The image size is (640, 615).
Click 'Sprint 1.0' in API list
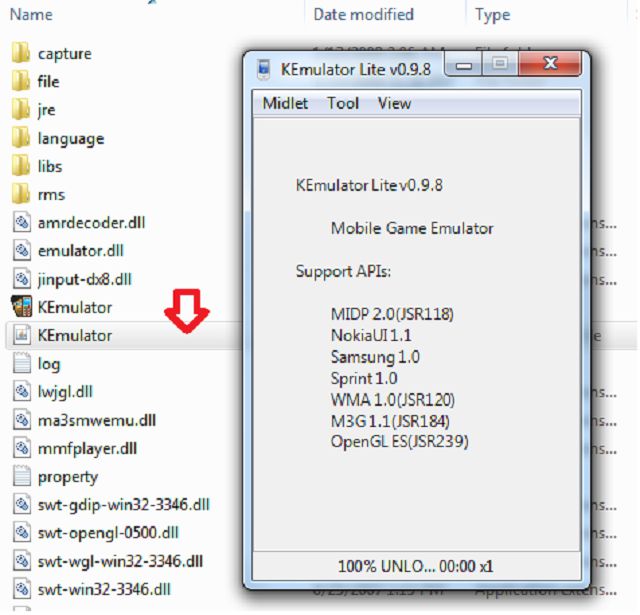tap(364, 379)
